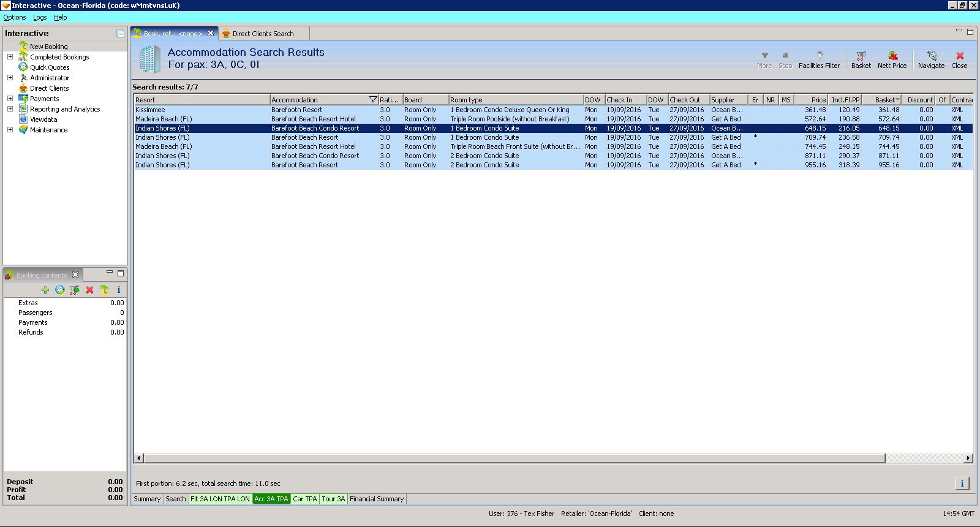Expand the Reporting and Analytics node
The width and height of the screenshot is (980, 527).
point(10,109)
